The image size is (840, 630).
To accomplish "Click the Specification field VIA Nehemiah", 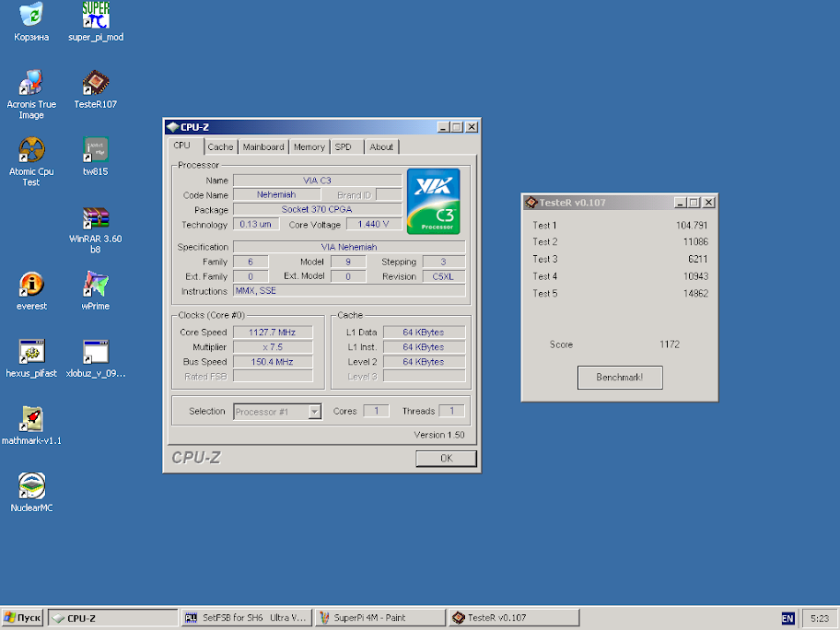I will 349,247.
